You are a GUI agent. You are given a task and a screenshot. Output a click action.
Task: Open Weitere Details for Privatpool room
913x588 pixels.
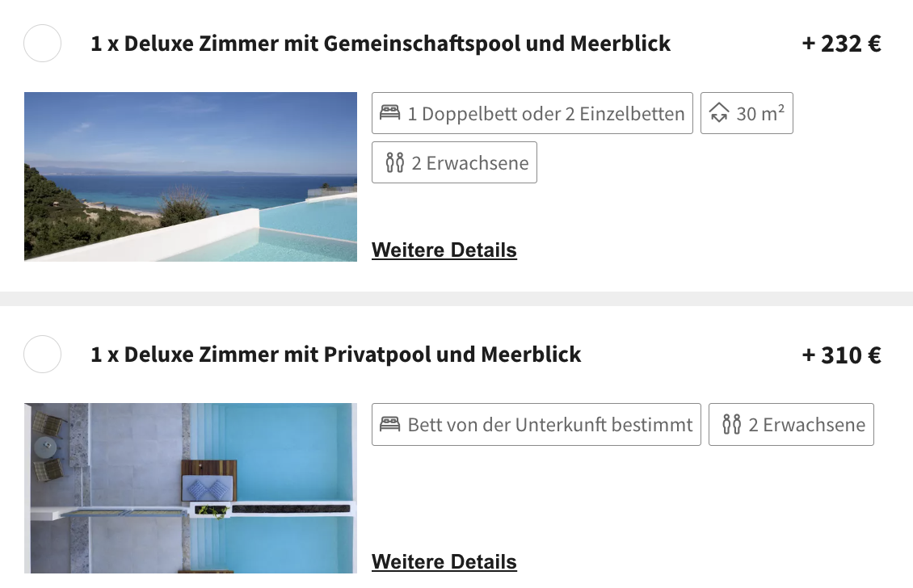pos(444,561)
